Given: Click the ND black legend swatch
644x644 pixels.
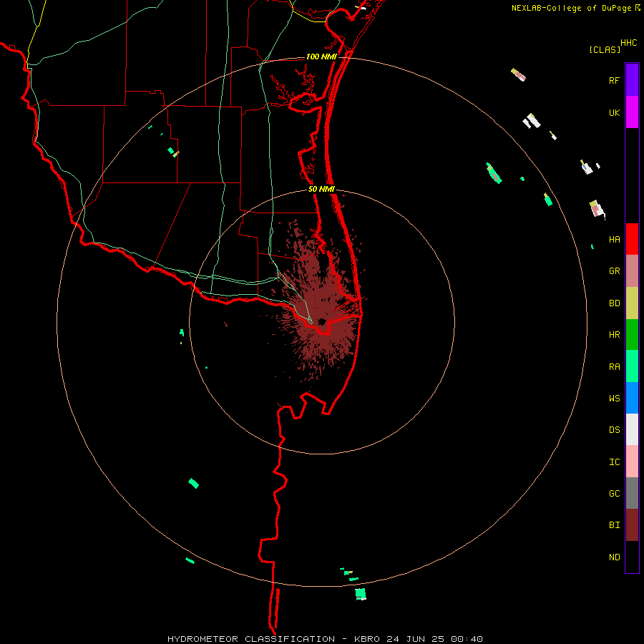Looking at the screenshot, I should click(x=632, y=557).
